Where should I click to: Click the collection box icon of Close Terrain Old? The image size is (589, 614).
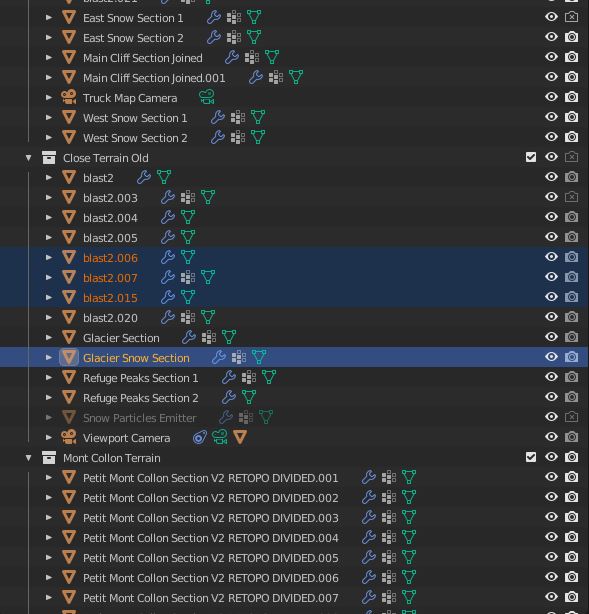click(x=49, y=158)
